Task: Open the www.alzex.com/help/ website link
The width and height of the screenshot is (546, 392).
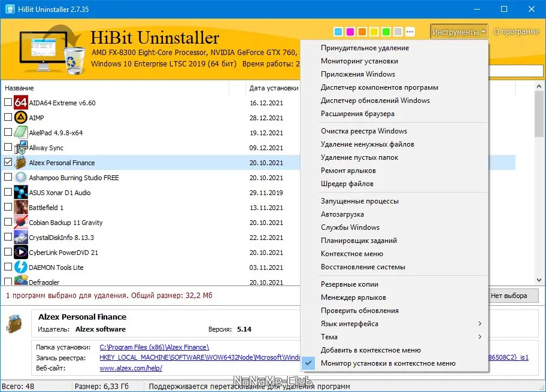Action: pyautogui.click(x=131, y=368)
